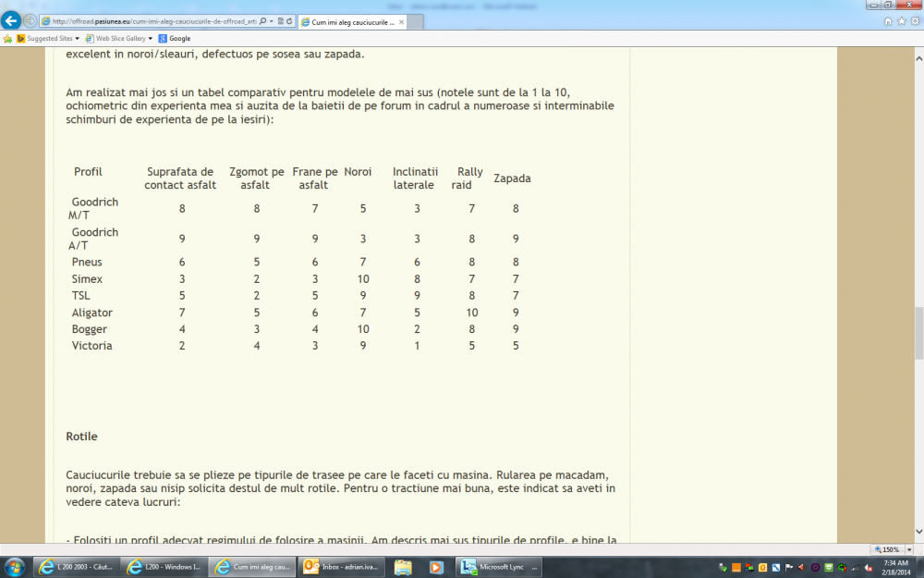Click the vertical scrollbar thumb
The image size is (924, 578).
918,333
